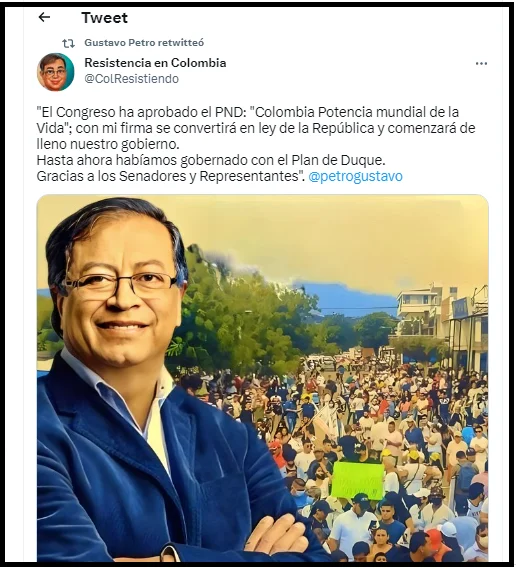Open the three-dot more options menu
Viewport: 516px width, 569px height.
[481, 64]
